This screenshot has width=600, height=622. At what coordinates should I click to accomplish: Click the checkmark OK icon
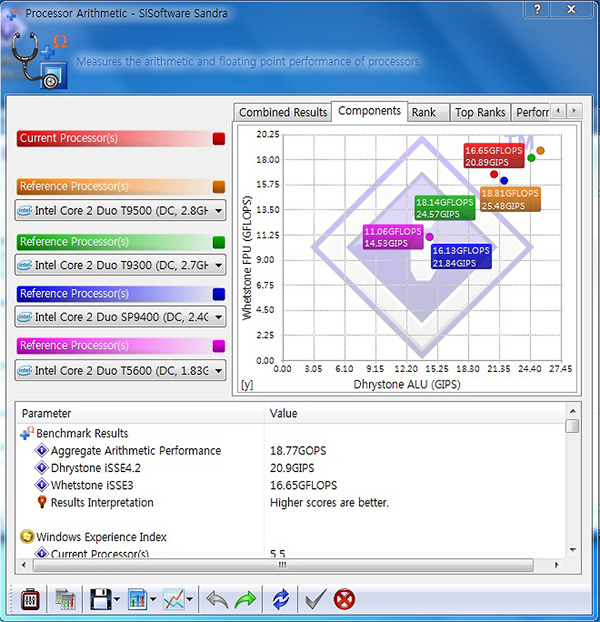316,599
